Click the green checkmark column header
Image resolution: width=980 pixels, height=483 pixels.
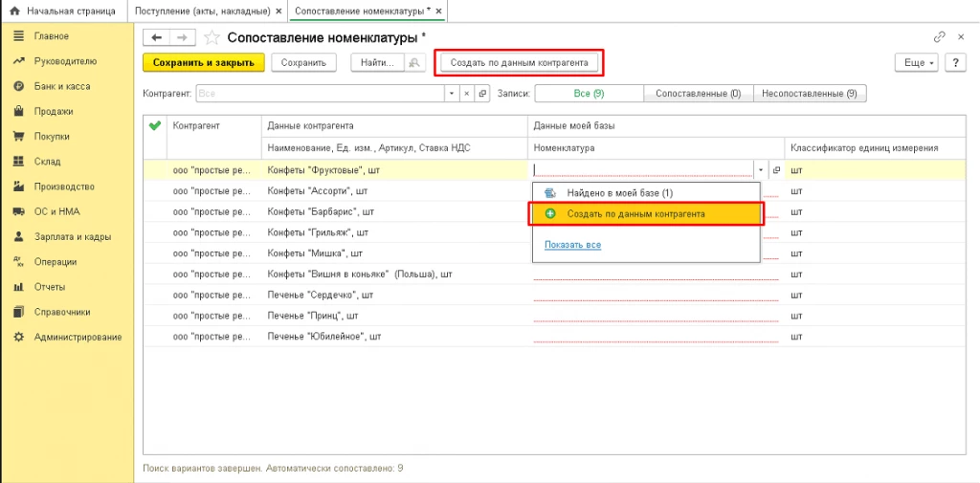pos(155,125)
